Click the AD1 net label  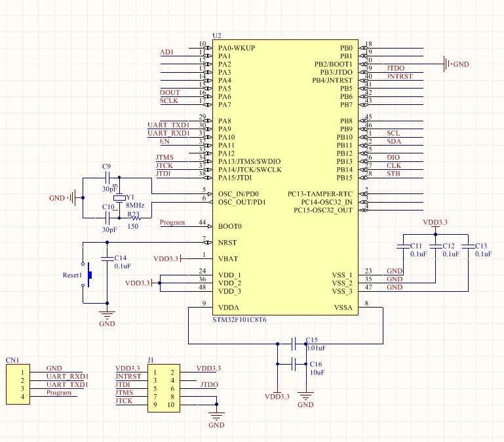[x=166, y=52]
